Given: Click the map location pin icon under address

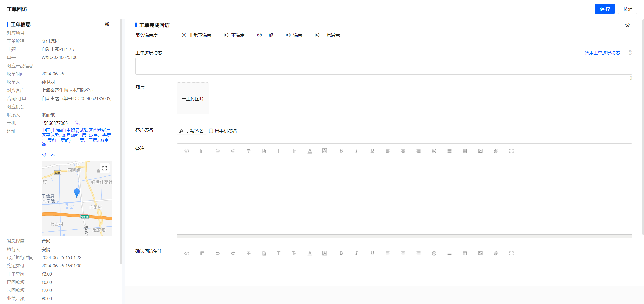Looking at the screenshot, I should point(44,145).
